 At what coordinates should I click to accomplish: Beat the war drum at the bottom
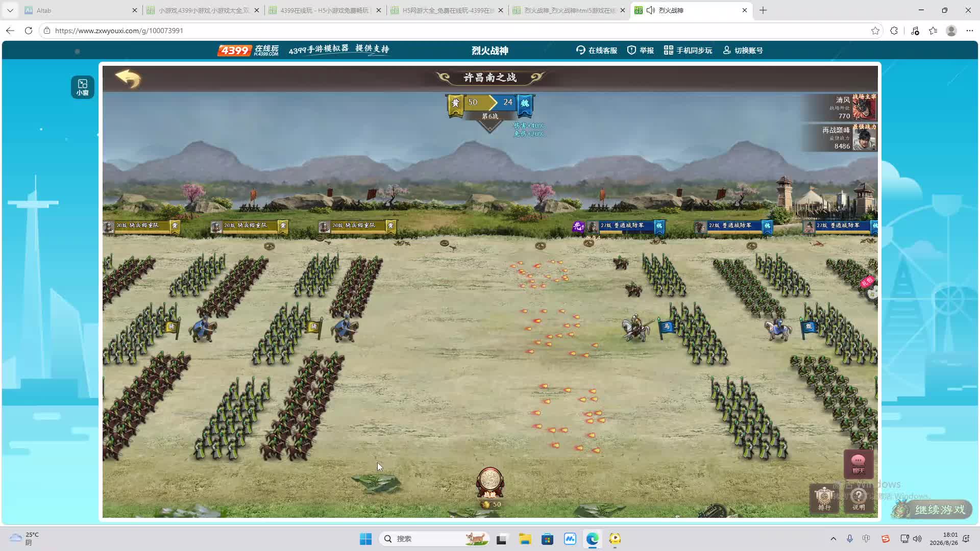pyautogui.click(x=490, y=483)
